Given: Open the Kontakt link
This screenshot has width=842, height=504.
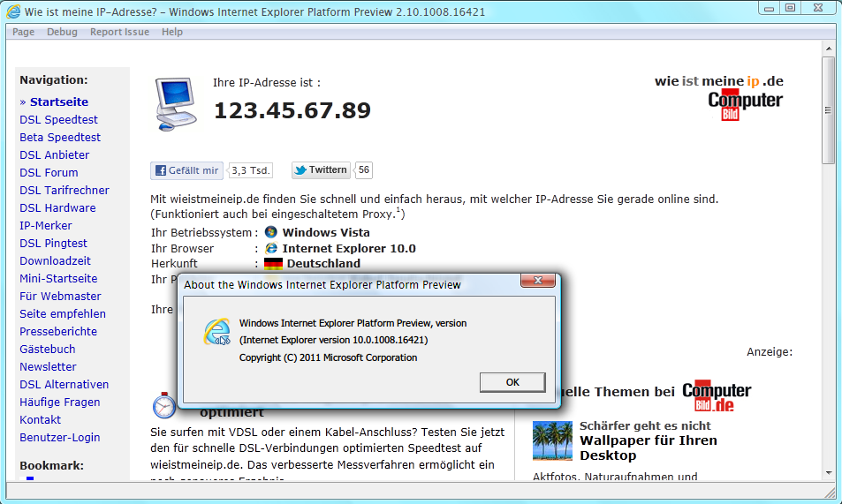Looking at the screenshot, I should pos(41,420).
